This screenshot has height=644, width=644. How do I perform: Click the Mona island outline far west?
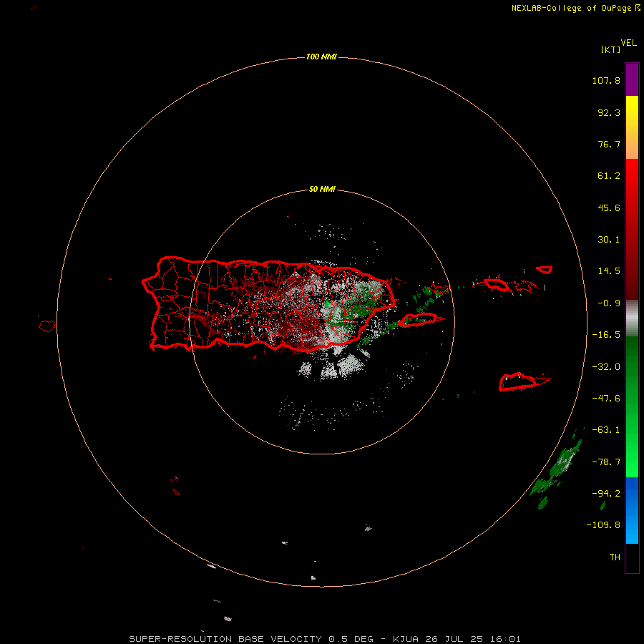pyautogui.click(x=47, y=326)
